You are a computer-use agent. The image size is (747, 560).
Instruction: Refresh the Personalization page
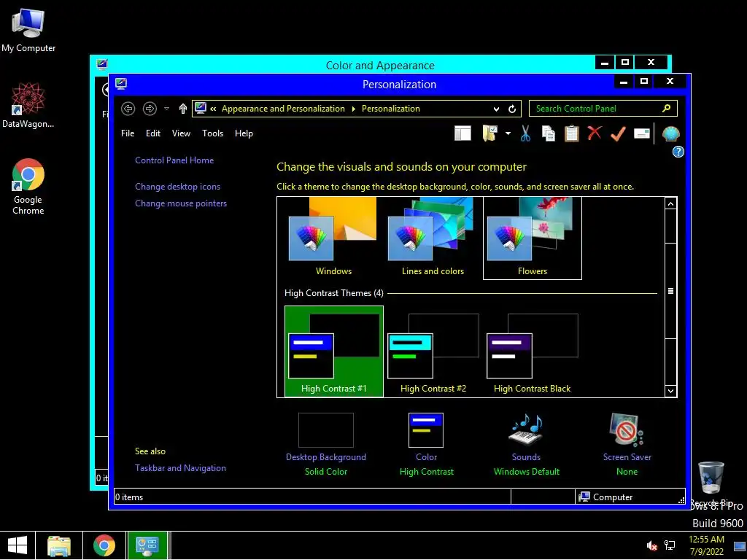(512, 109)
